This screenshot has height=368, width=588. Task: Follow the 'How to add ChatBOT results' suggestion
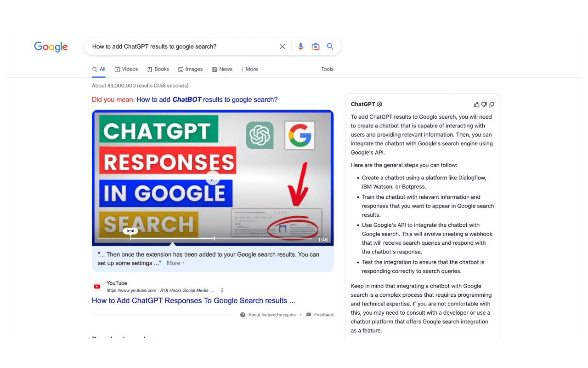[x=207, y=99]
